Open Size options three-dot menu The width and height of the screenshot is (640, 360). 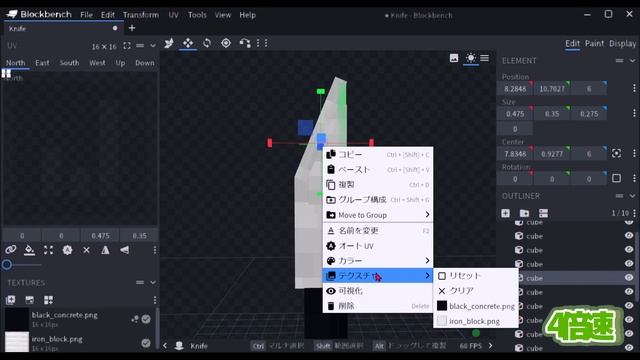pos(634,113)
